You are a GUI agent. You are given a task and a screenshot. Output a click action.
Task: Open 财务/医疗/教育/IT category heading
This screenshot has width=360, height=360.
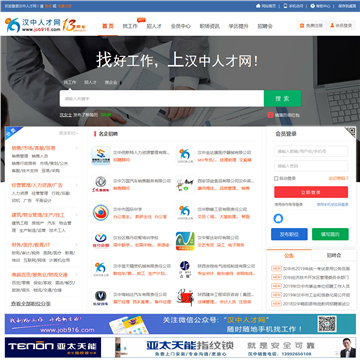[x=31, y=245]
